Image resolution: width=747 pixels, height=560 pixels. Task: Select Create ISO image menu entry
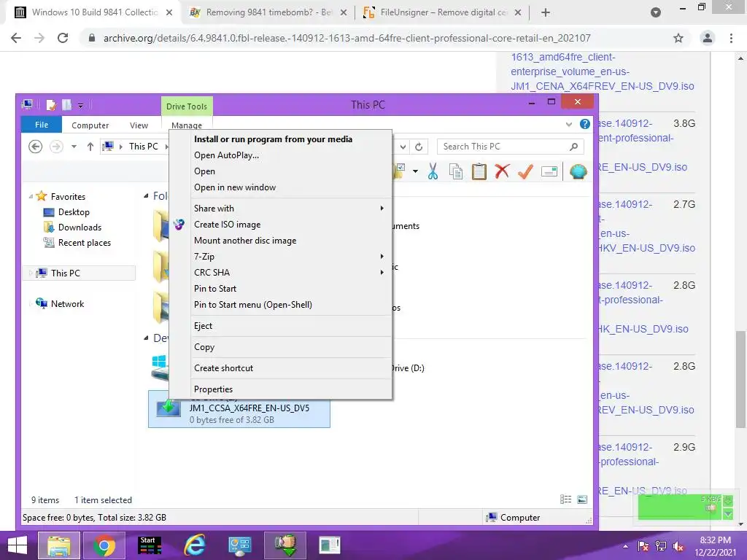pyautogui.click(x=228, y=225)
